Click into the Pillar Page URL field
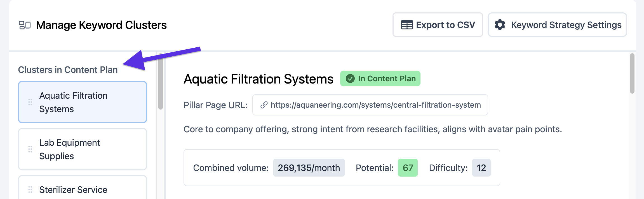The height and width of the screenshot is (199, 644). pos(375,105)
